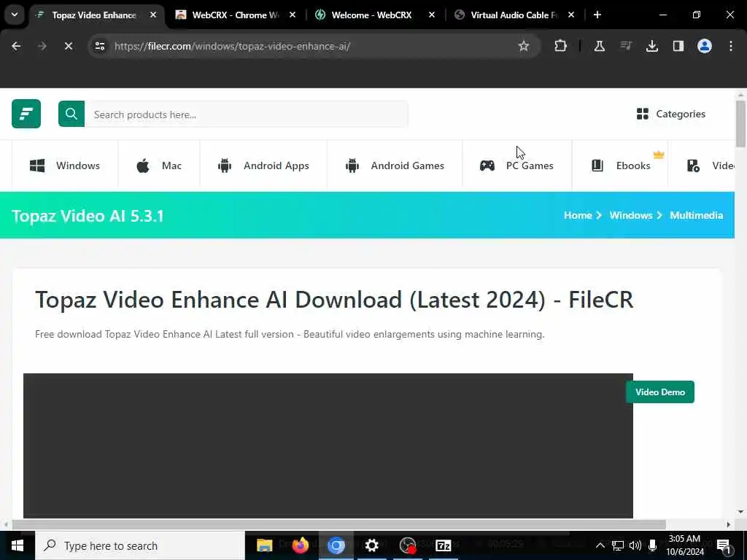Click the screen recorder taskbar icon
The height and width of the screenshot is (560, 747).
pyautogui.click(x=407, y=545)
